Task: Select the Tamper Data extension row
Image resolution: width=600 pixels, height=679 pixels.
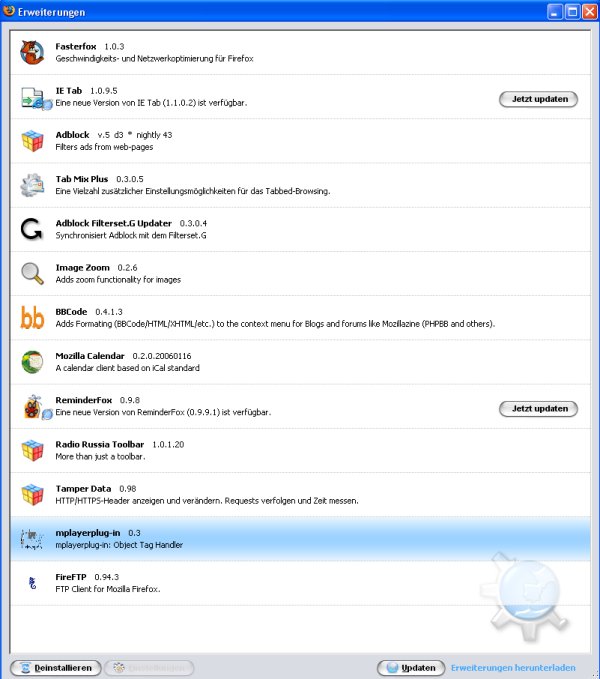Action: 300,495
